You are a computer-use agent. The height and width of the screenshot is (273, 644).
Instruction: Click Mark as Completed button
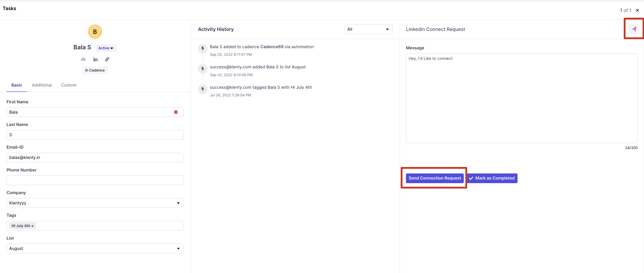492,178
